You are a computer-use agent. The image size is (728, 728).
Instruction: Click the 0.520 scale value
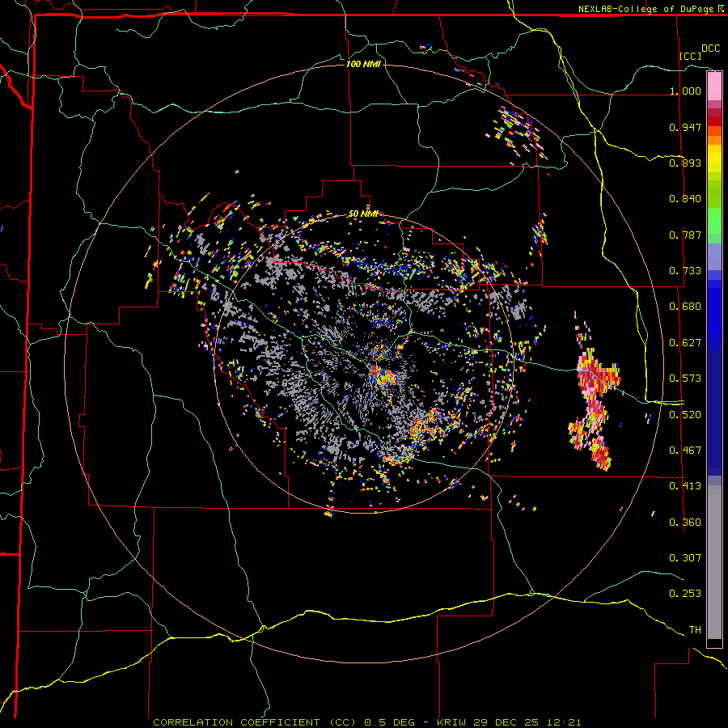[x=685, y=415]
